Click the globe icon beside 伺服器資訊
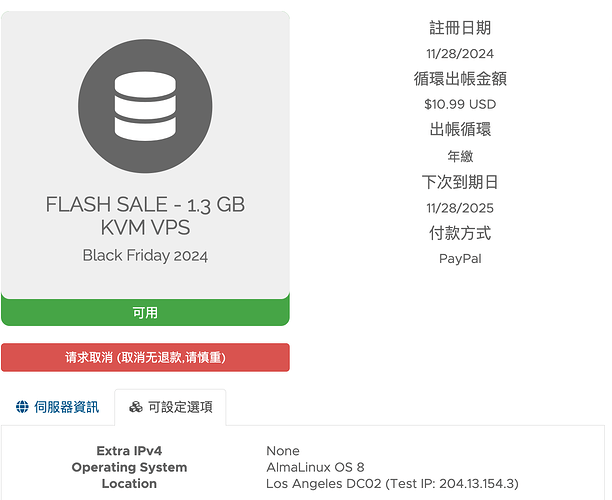 (22, 407)
